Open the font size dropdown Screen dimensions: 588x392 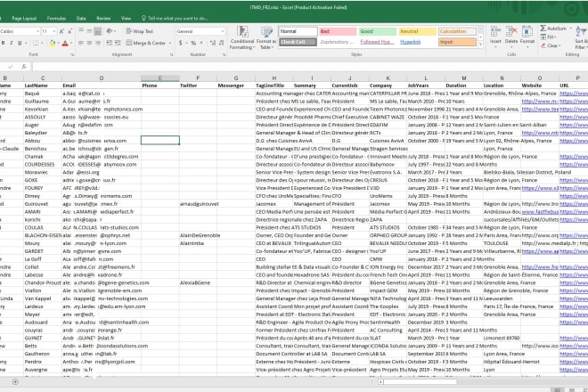[54, 31]
